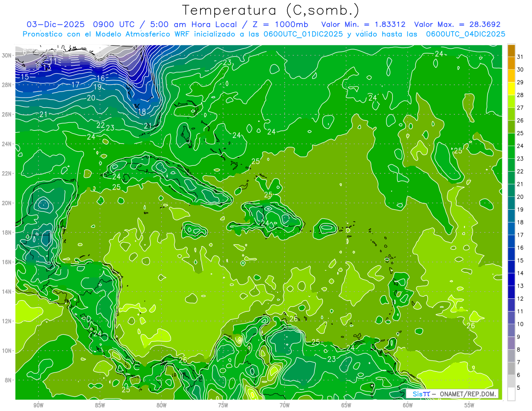Click the 14N latitude axis label
Viewport: 532px width, 411px height.
point(7,292)
